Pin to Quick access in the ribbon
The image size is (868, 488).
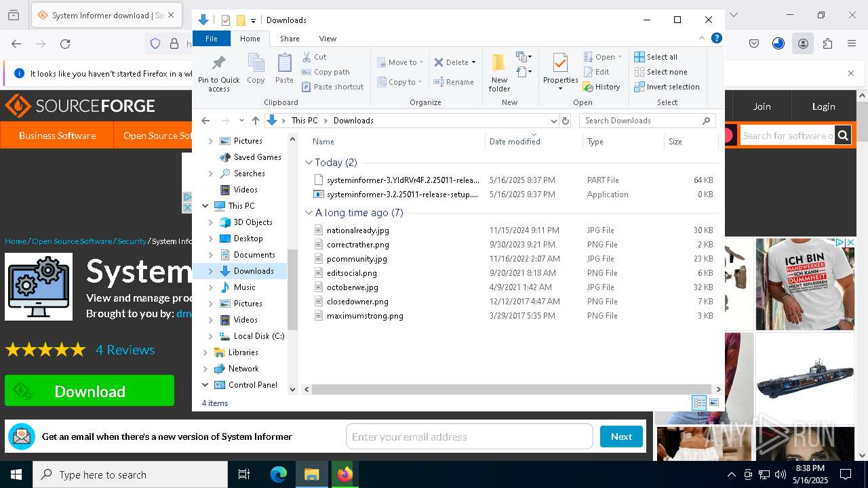(x=218, y=73)
